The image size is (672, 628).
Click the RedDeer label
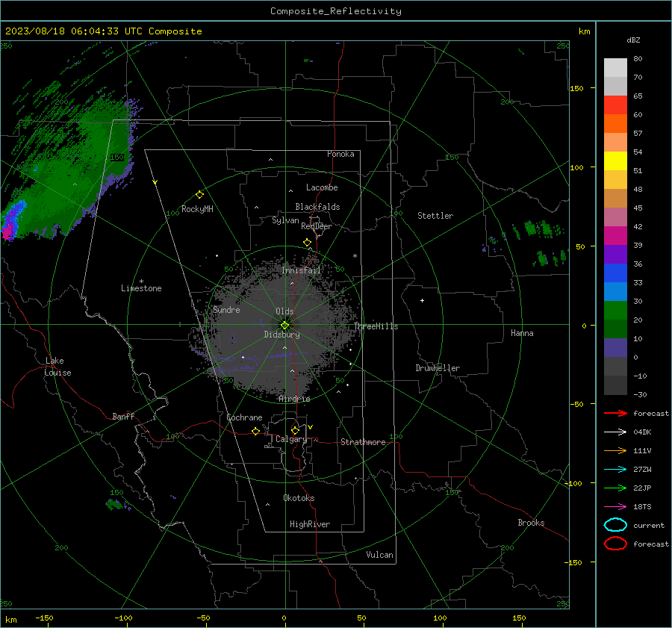pyautogui.click(x=317, y=226)
